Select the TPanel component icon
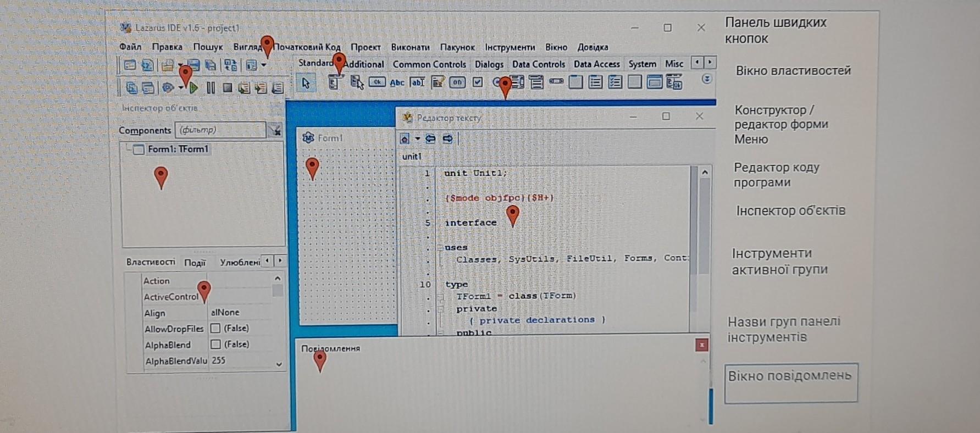This screenshot has width=980, height=433. (x=635, y=82)
